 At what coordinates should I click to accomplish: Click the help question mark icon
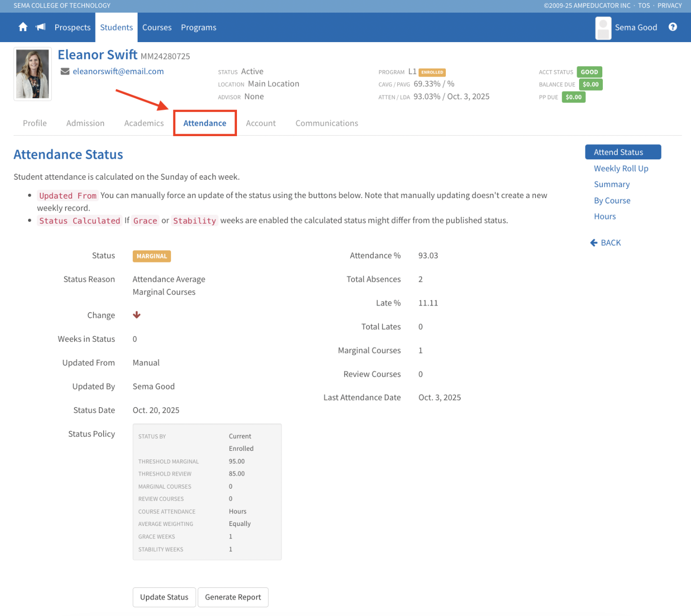[673, 27]
